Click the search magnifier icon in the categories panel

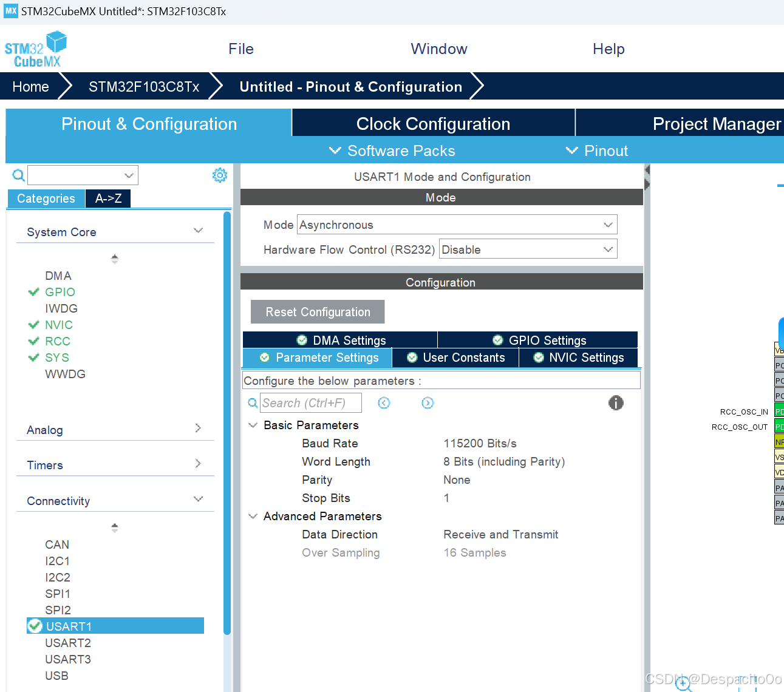(x=19, y=175)
